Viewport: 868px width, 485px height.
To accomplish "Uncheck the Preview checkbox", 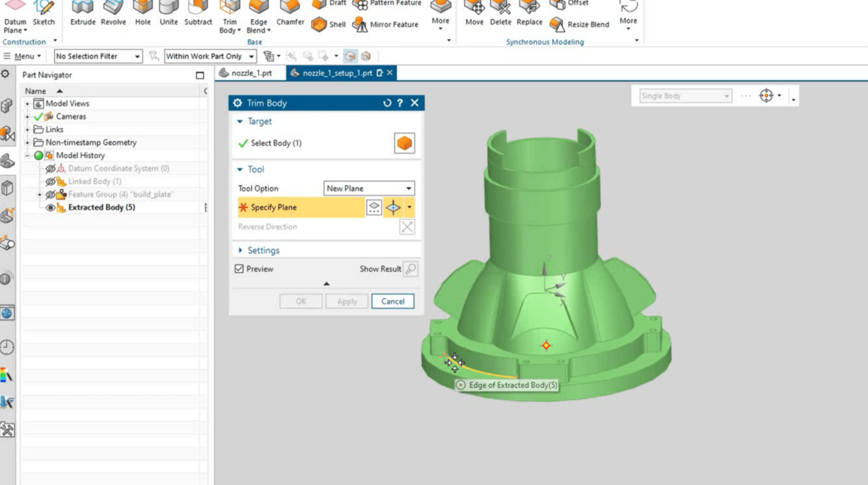I will click(x=240, y=269).
